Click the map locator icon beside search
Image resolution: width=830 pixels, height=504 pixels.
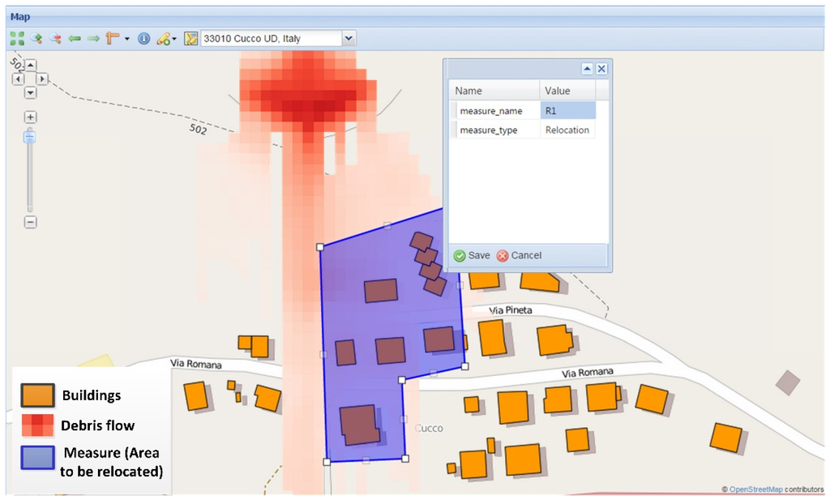[x=191, y=38]
